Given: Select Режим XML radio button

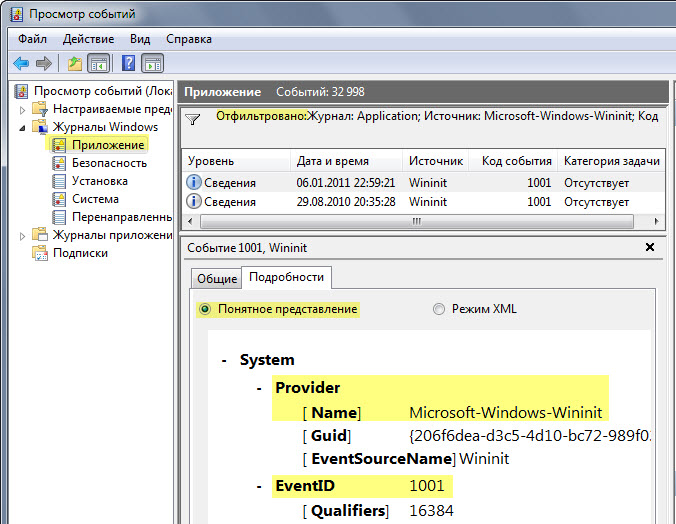Looking at the screenshot, I should (438, 309).
